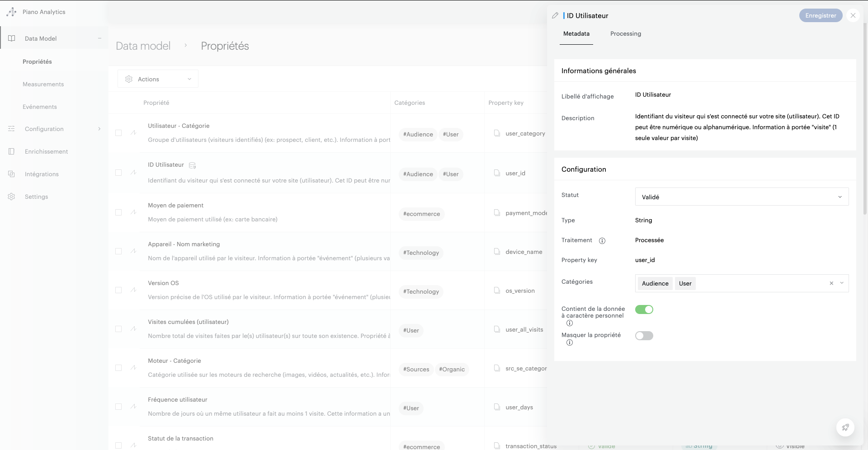Click the Enregistrer button
868x450 pixels.
tap(820, 15)
